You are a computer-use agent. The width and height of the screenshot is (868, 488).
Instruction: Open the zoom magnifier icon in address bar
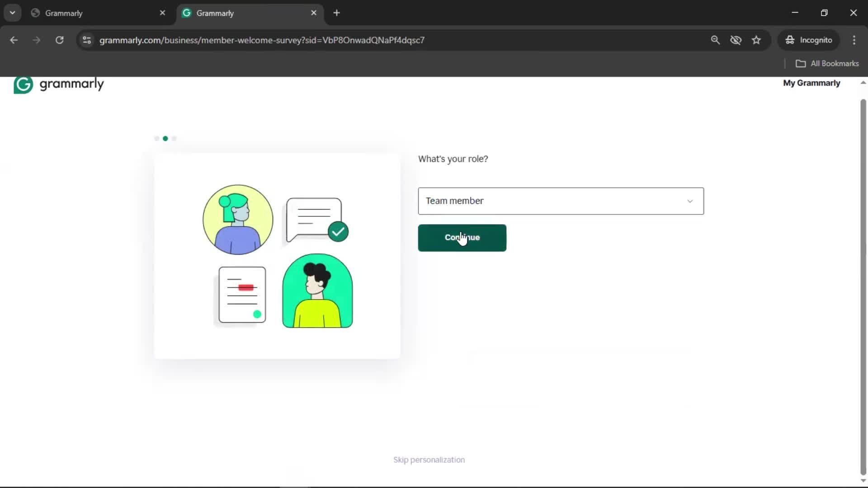(715, 40)
